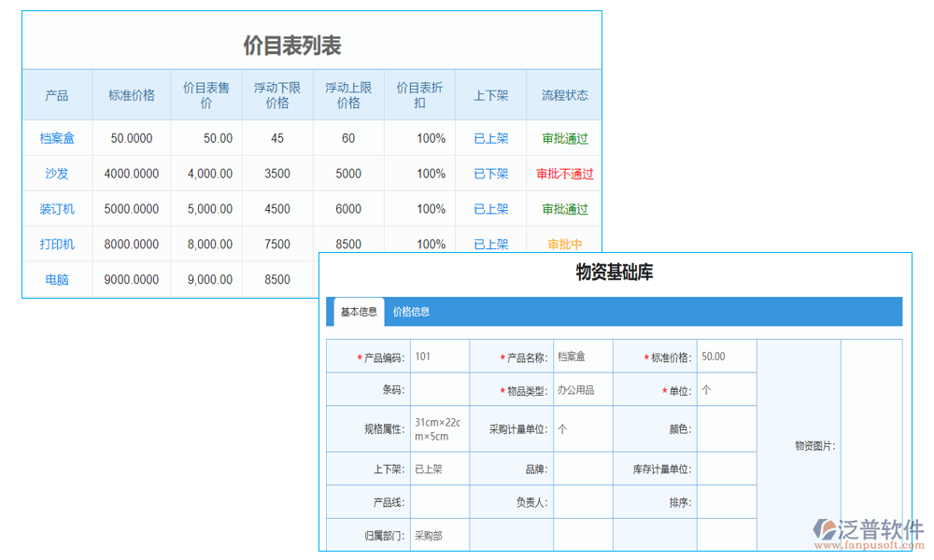Viewport: 934px width, 560px height.
Task: Toggle 已下架 status for 沙发
Action: 490,173
